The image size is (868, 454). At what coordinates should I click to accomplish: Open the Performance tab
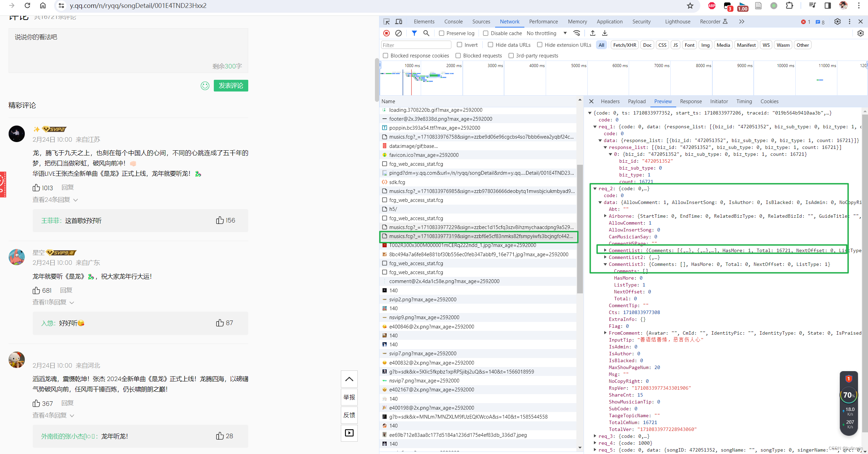pos(543,22)
